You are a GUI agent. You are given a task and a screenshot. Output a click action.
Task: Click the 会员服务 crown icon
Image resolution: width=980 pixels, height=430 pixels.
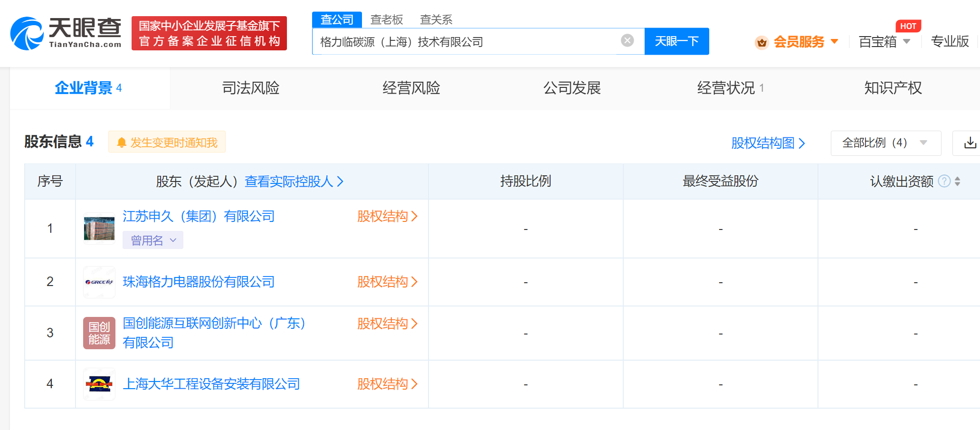coord(761,43)
